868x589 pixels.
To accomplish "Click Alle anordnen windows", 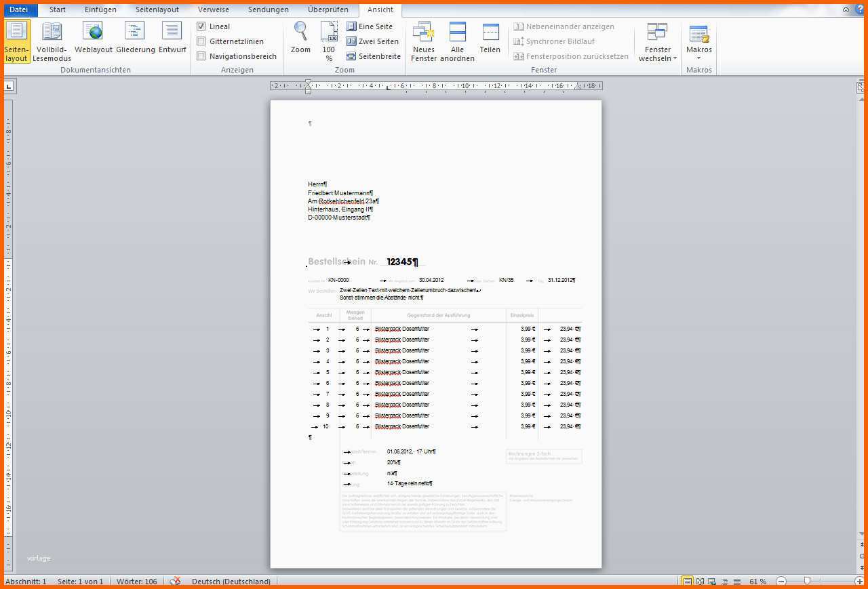I will [458, 41].
